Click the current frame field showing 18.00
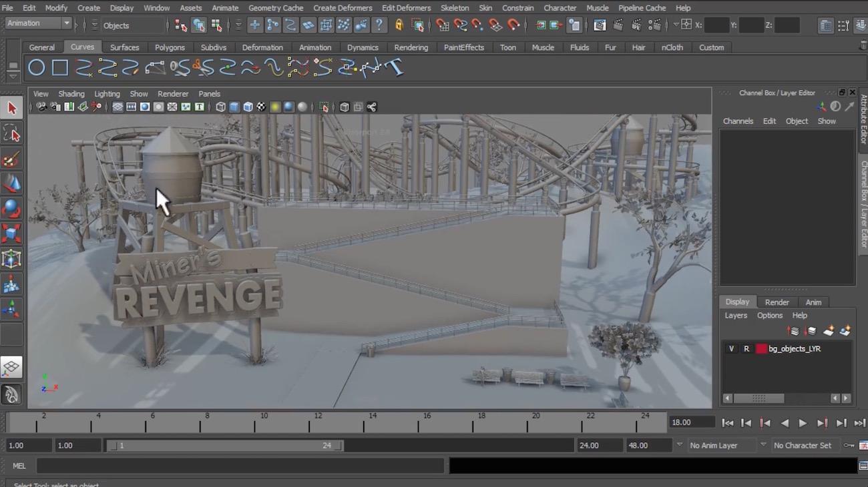This screenshot has height=487, width=868. [692, 422]
